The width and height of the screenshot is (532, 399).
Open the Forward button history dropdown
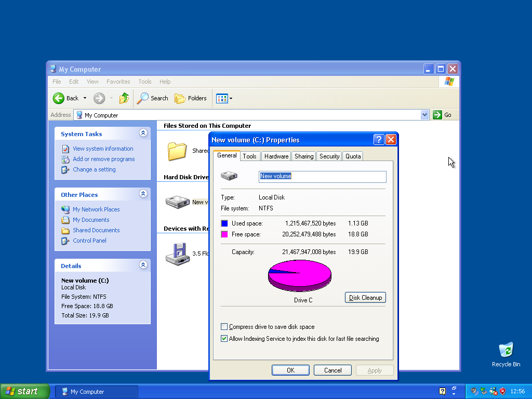click(111, 98)
